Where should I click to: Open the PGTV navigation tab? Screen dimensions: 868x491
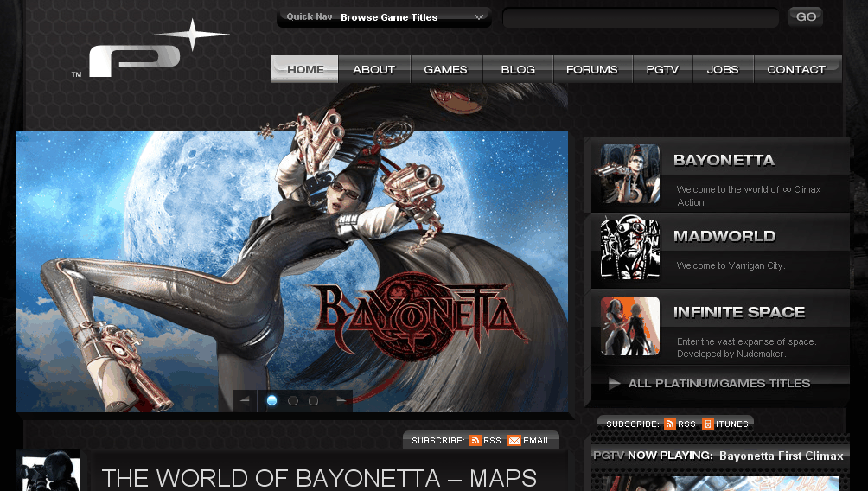pyautogui.click(x=662, y=69)
